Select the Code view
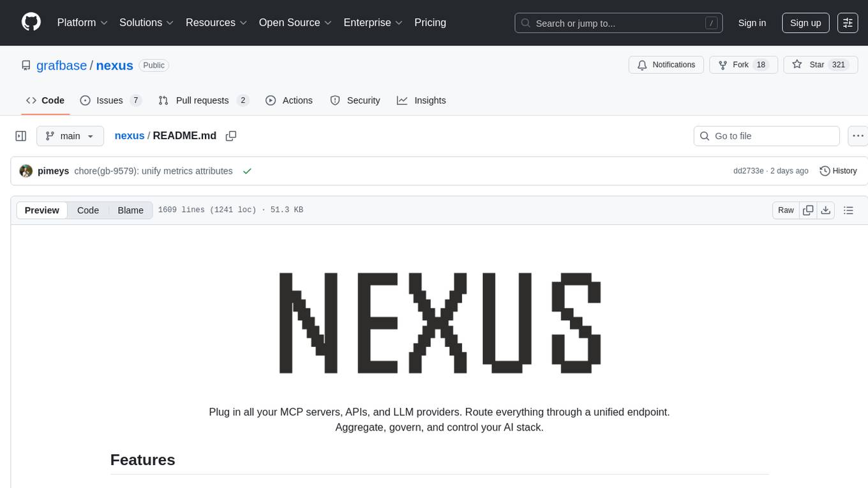 [x=88, y=210]
